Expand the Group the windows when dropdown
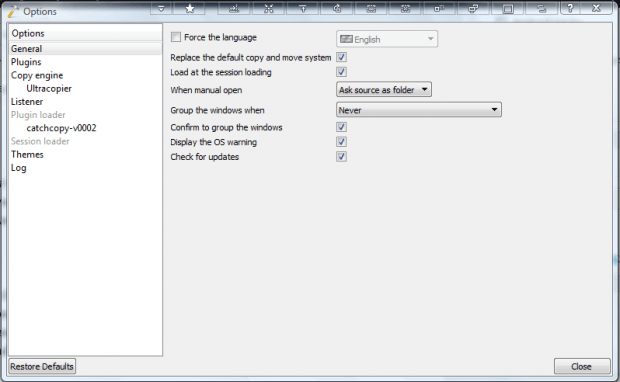Screen dimensions: 620x382 pyautogui.click(x=419, y=110)
